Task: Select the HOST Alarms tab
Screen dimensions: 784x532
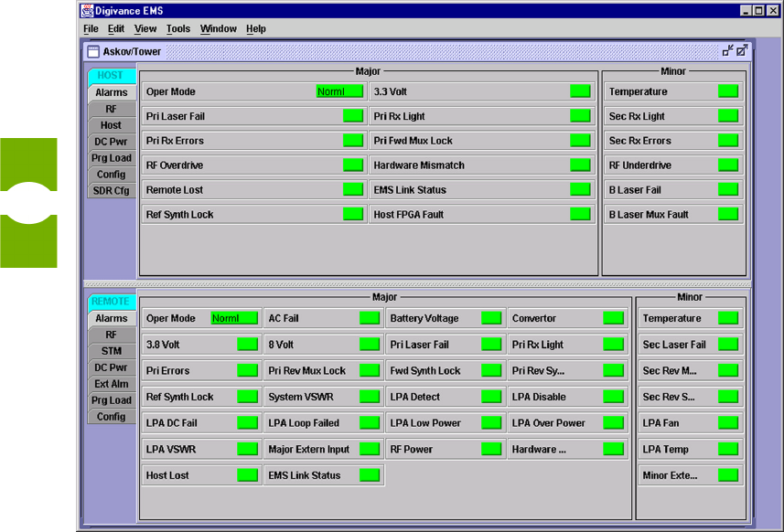Action: click(x=112, y=92)
